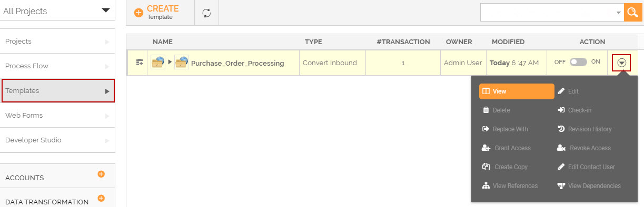Click the refresh icon in toolbar
The height and width of the screenshot is (207, 644).
point(206,13)
